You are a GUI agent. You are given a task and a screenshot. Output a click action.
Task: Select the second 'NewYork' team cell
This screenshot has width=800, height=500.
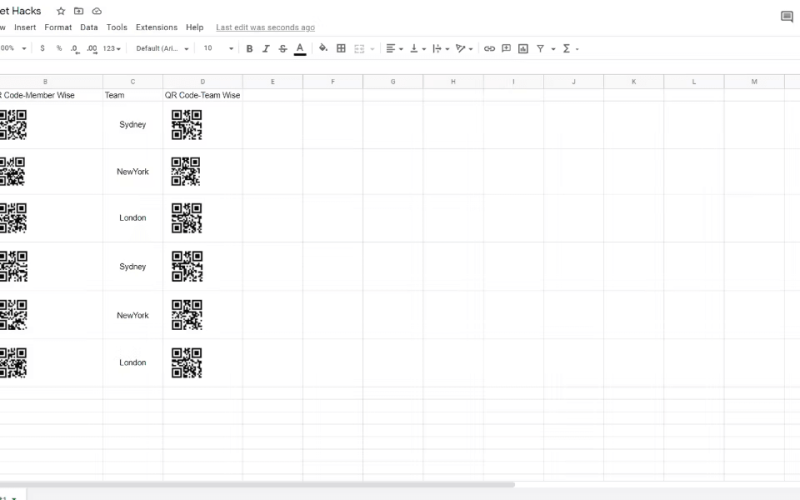[x=133, y=315]
